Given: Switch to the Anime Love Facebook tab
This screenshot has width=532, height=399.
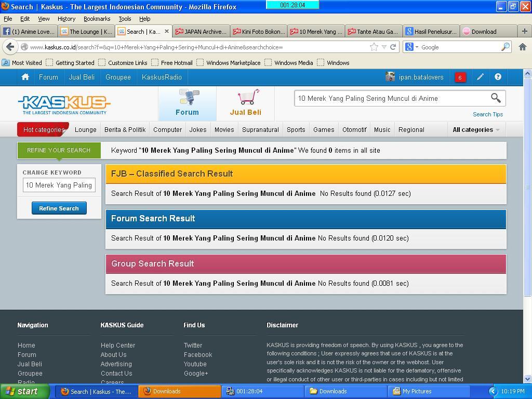Looking at the screenshot, I should click(29, 31).
